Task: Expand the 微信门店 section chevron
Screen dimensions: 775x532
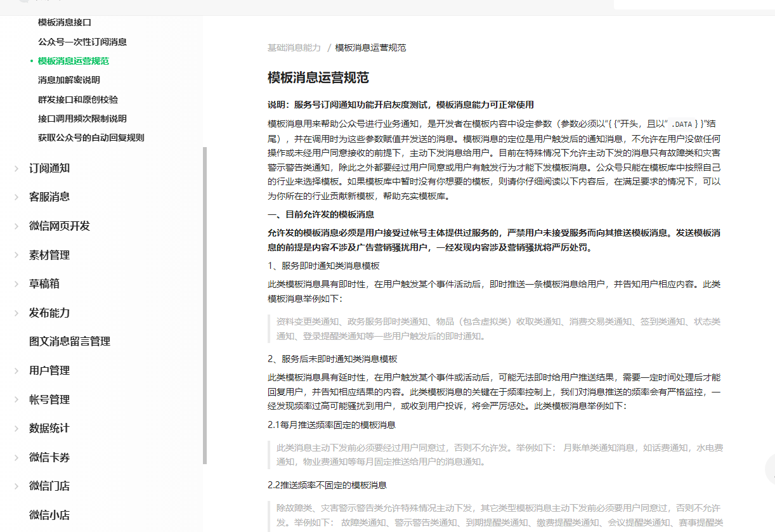Action: pyautogui.click(x=16, y=486)
